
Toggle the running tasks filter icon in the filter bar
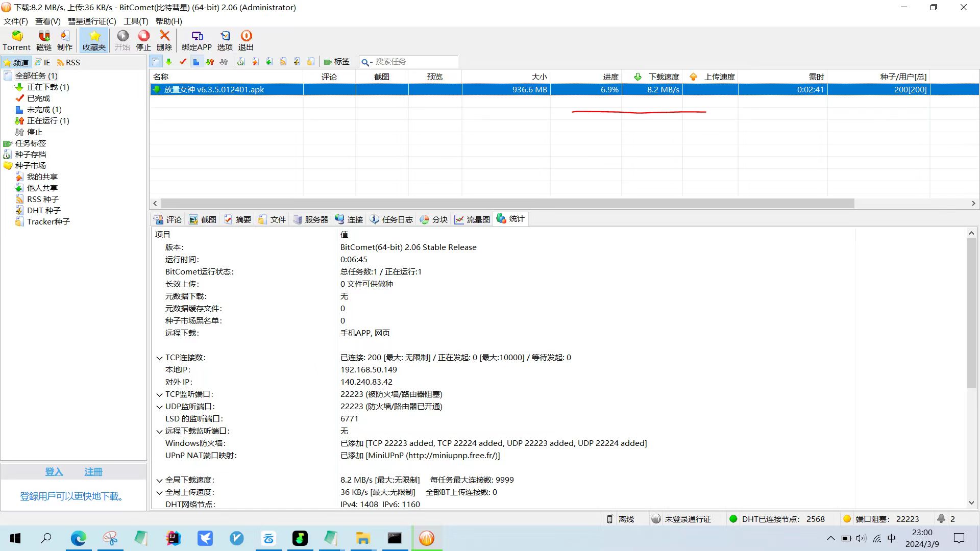point(210,62)
